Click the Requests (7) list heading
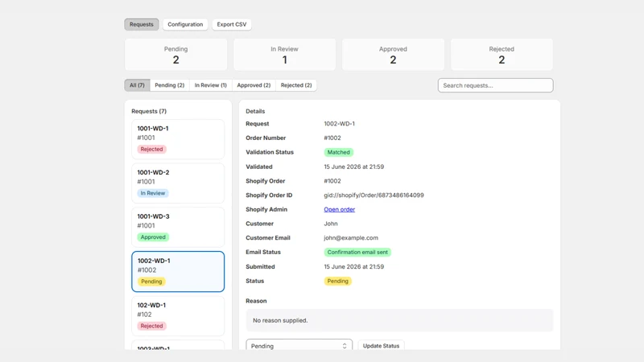Image resolution: width=644 pixels, height=362 pixels. (x=149, y=111)
